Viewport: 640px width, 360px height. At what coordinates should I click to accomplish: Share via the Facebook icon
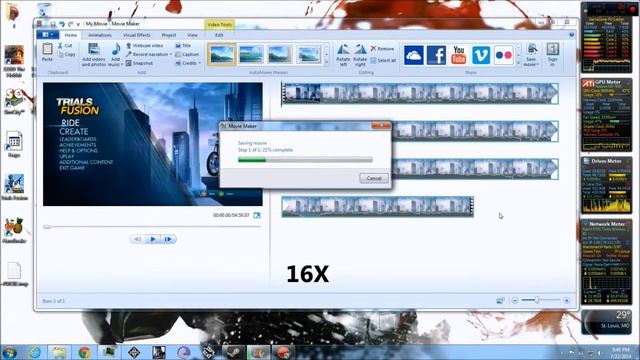click(x=436, y=55)
